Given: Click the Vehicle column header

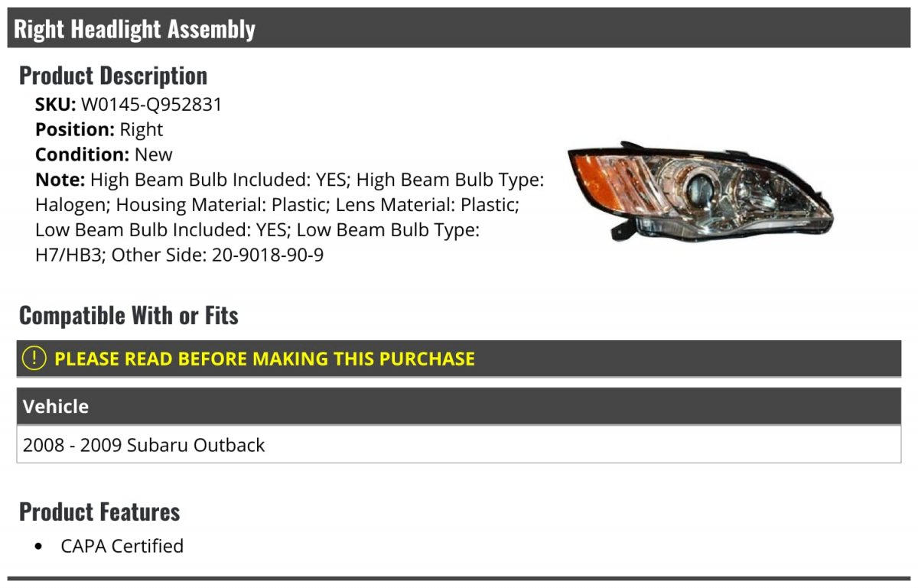Looking at the screenshot, I should tap(56, 406).
